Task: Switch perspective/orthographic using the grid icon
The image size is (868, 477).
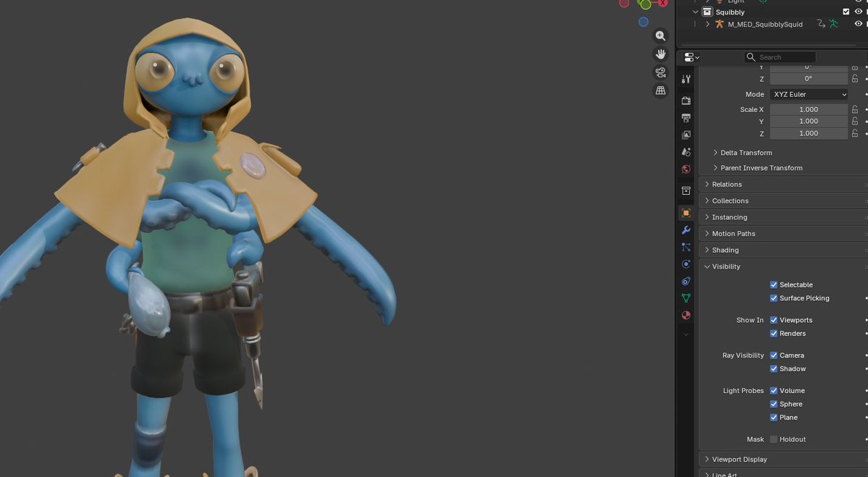Action: [660, 90]
